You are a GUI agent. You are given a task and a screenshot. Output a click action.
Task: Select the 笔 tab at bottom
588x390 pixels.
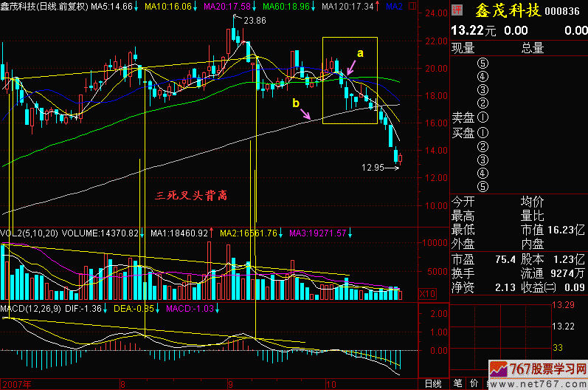(457, 383)
